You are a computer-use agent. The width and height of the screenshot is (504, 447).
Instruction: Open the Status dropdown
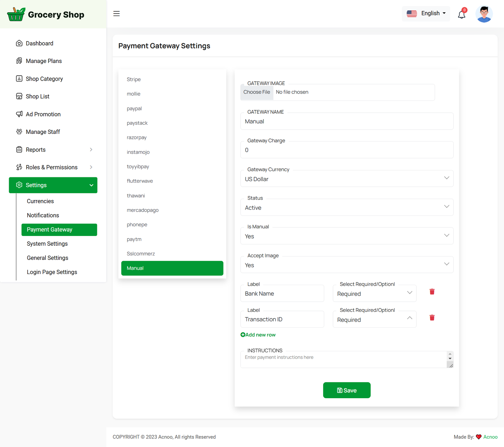346,208
